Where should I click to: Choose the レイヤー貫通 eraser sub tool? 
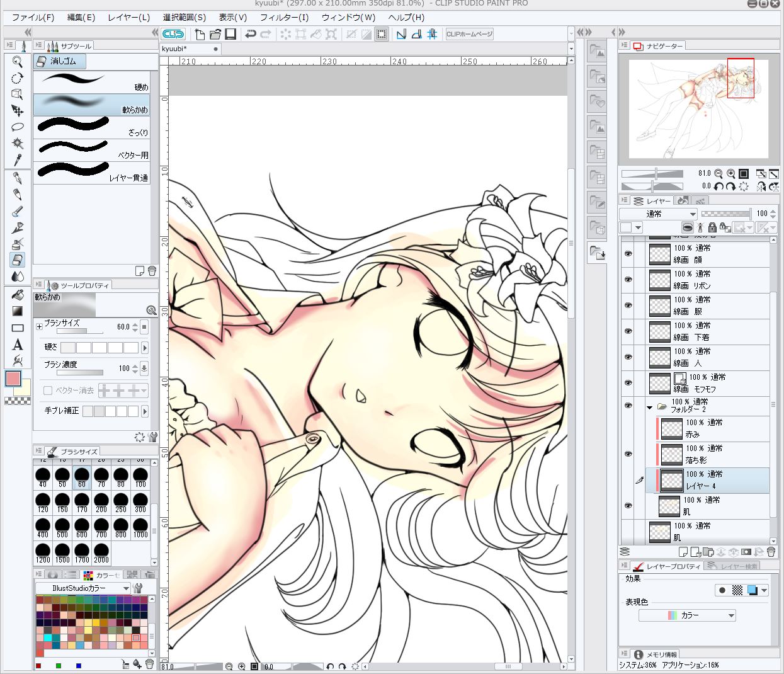coord(92,173)
